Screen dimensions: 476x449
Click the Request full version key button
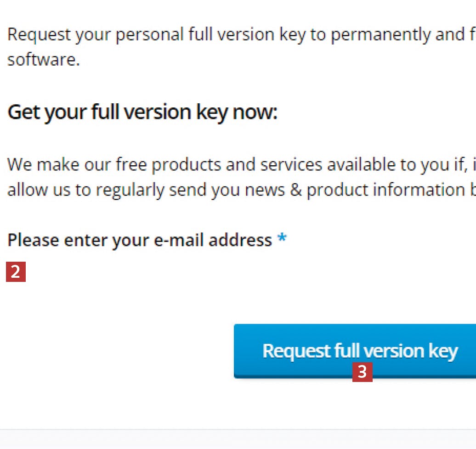[x=355, y=350]
